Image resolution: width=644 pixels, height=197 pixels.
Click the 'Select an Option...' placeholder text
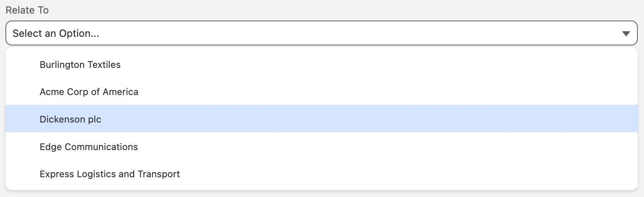pos(56,33)
